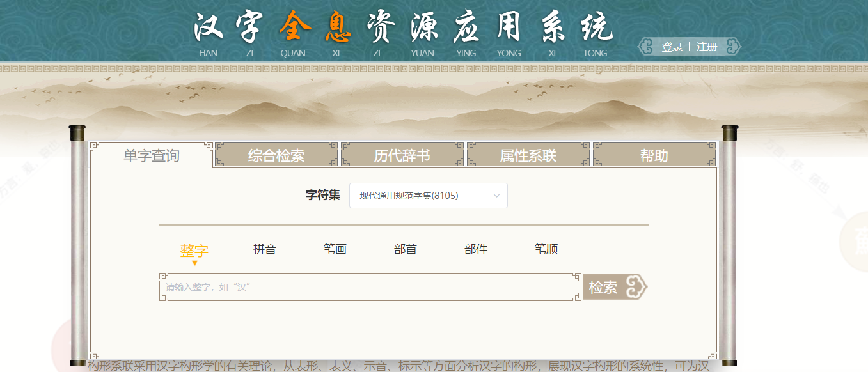This screenshot has height=372, width=868.
Task: Choose 笔画 search mode
Action: pyautogui.click(x=335, y=249)
